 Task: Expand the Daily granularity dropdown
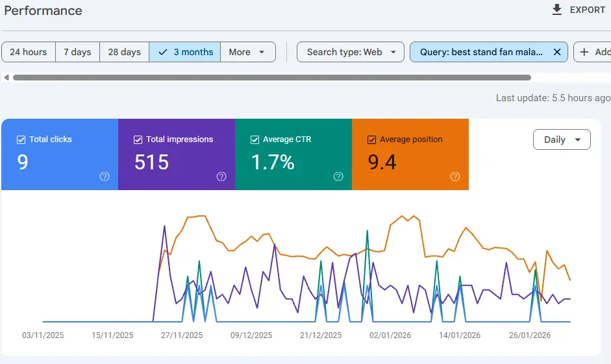[562, 140]
